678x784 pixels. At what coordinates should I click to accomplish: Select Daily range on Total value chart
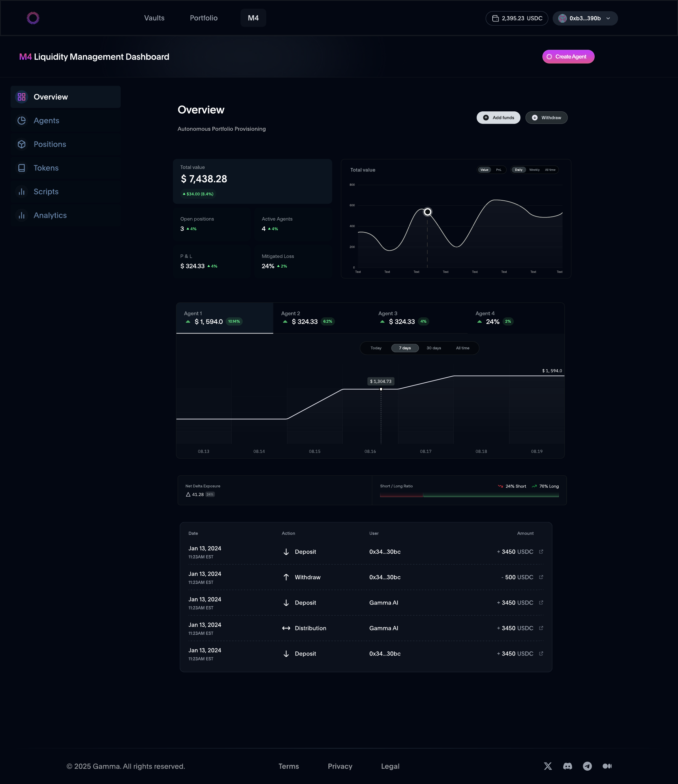519,170
